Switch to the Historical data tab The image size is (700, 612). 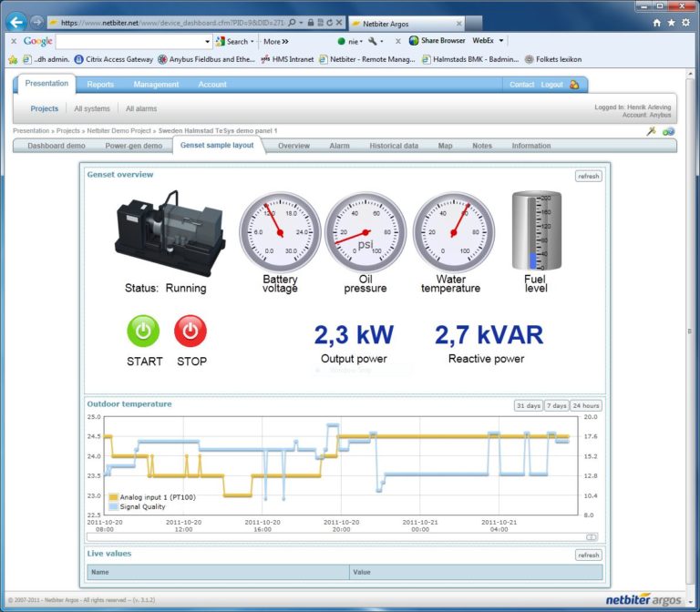[x=393, y=146]
